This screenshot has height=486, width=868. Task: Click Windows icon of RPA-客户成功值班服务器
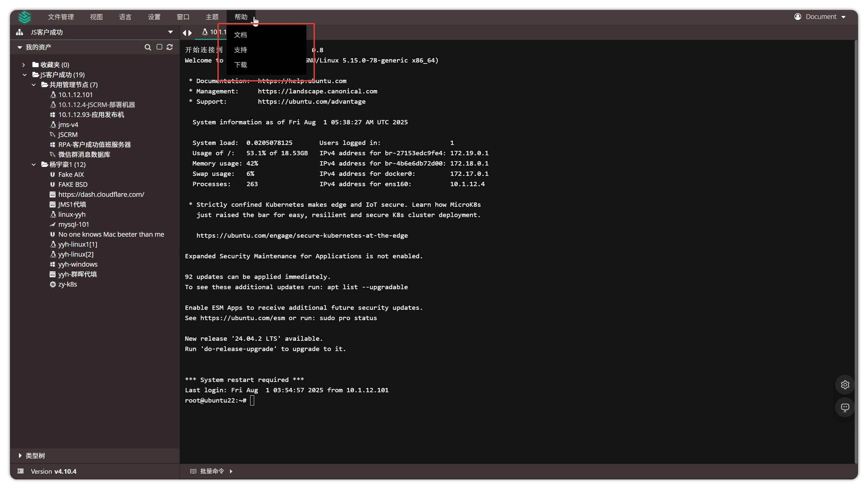53,144
